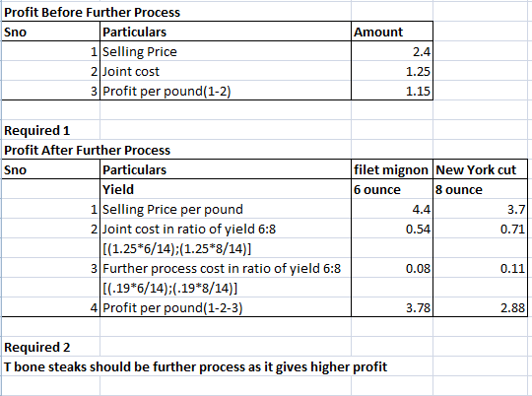
Task: Click the 'Selling Price per pound' cell
Action: point(226,209)
